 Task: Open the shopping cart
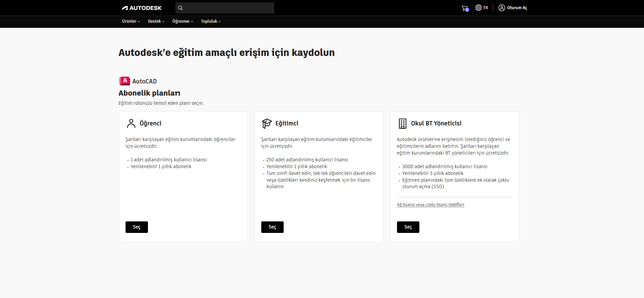click(465, 8)
